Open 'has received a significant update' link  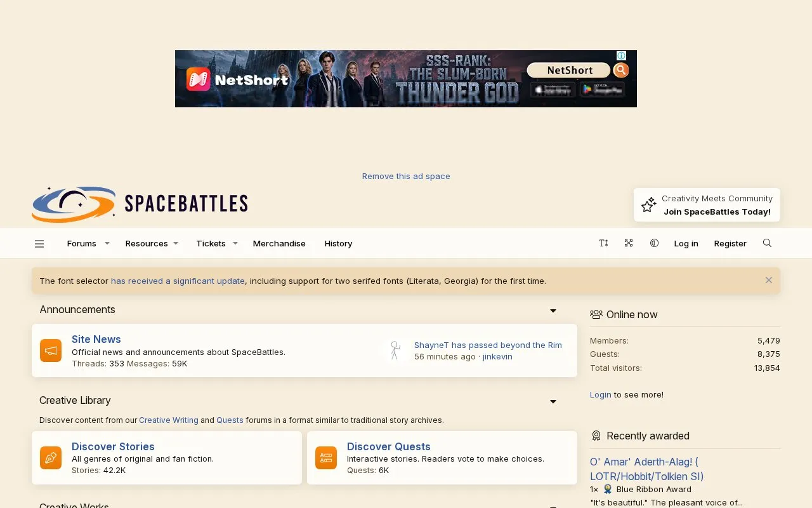coord(178,281)
